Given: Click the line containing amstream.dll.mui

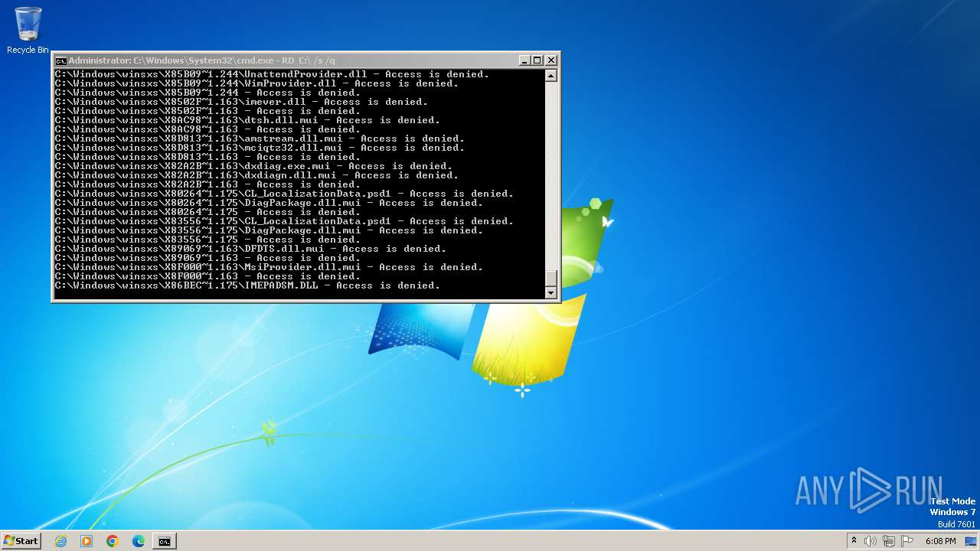Looking at the screenshot, I should point(260,139).
